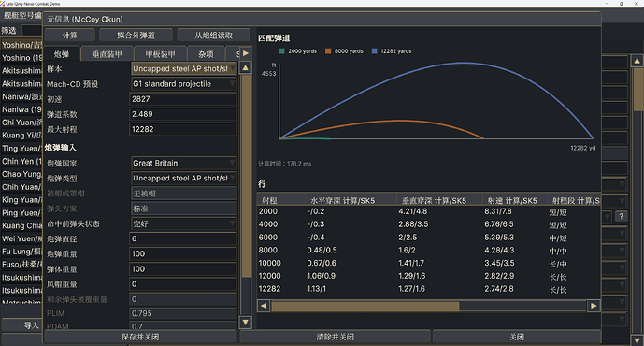Switch to the 杂项 tab
Screen dimensions: 644x346
(206, 54)
